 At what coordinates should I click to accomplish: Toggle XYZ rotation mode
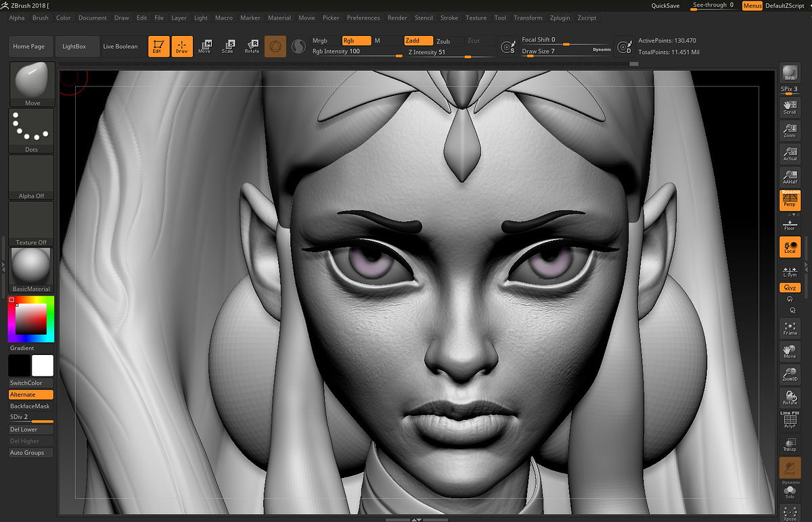[x=790, y=287]
